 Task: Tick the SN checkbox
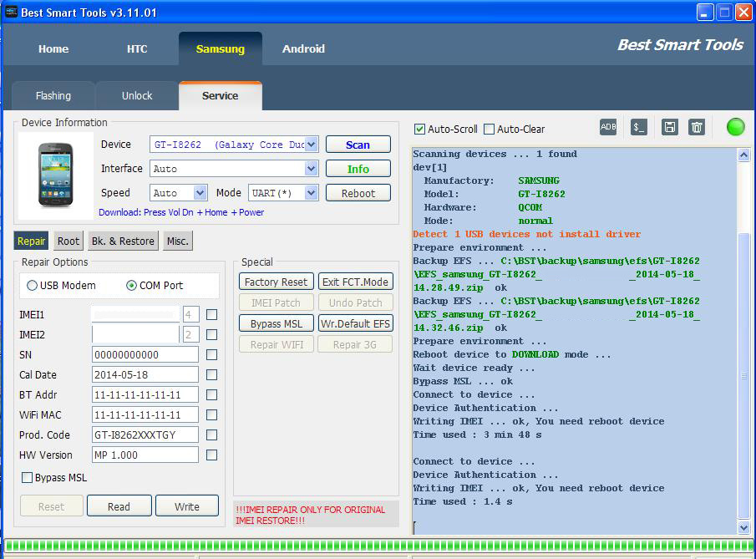click(211, 354)
